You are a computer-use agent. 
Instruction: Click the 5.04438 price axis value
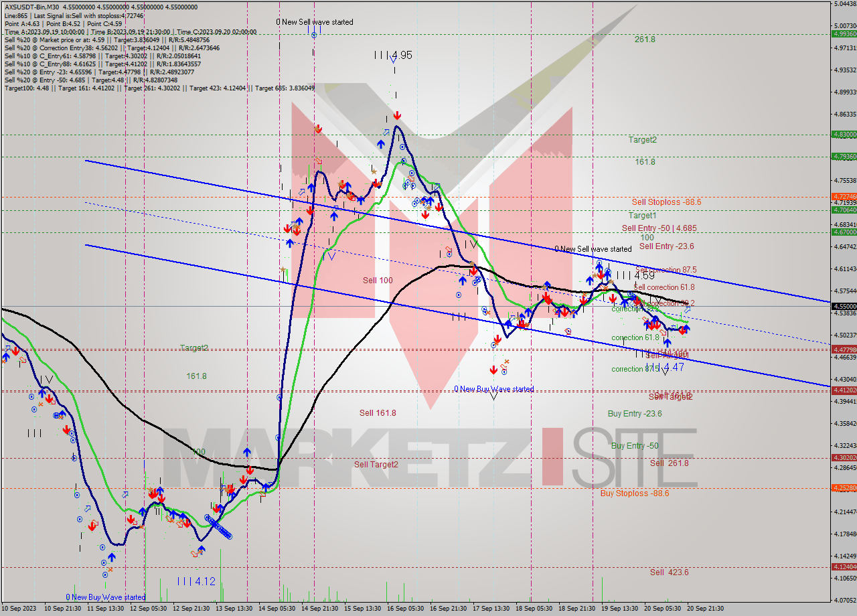click(844, 4)
